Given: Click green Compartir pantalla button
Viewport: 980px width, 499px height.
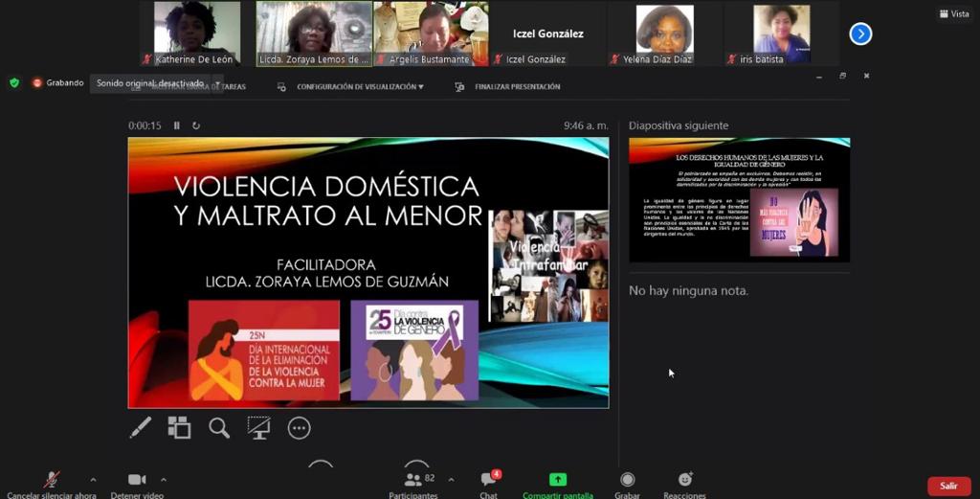Looking at the screenshot, I should (558, 485).
